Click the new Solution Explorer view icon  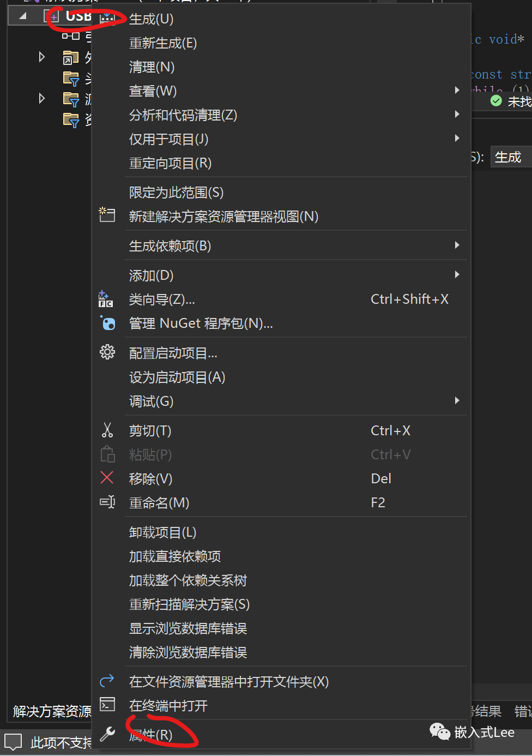point(107,215)
